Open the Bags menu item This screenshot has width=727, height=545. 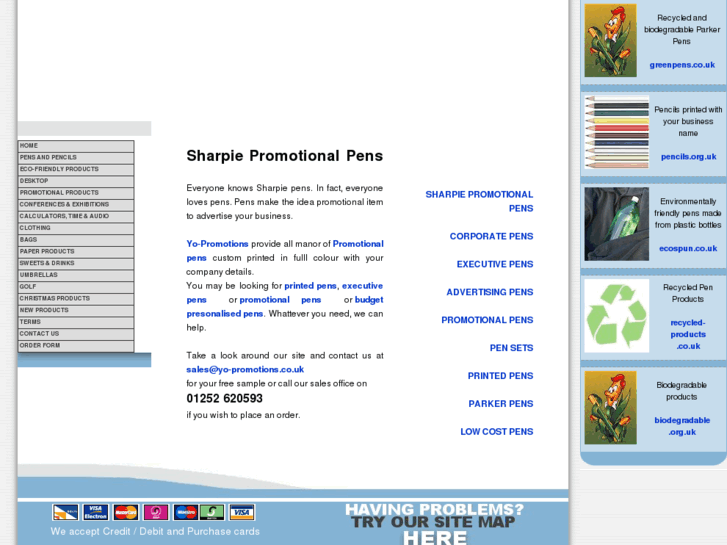click(x=76, y=240)
